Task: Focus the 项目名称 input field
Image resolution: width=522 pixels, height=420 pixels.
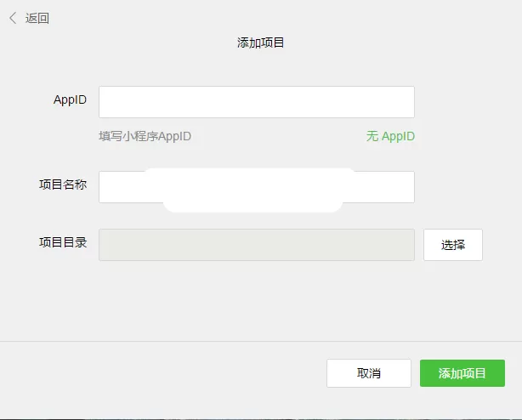Action: 257,187
